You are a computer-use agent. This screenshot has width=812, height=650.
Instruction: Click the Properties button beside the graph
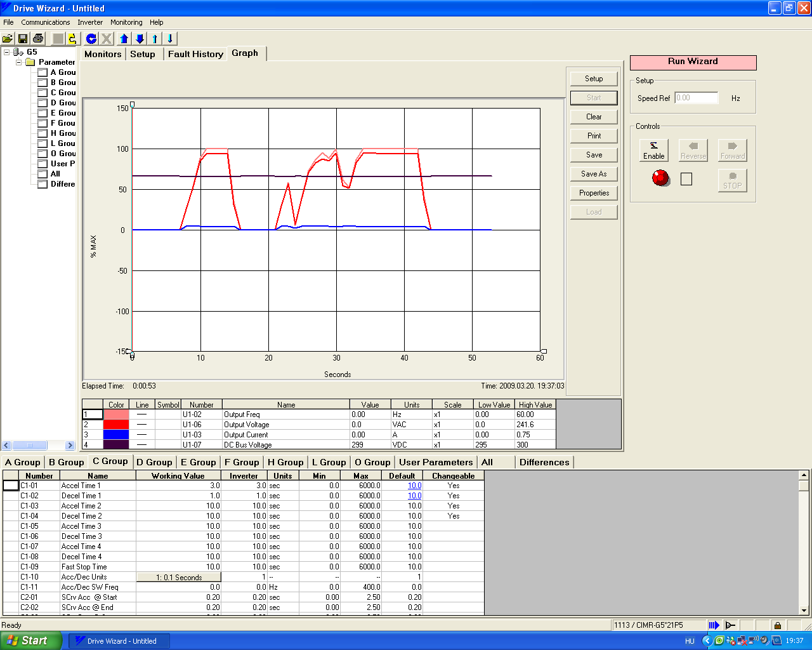594,193
